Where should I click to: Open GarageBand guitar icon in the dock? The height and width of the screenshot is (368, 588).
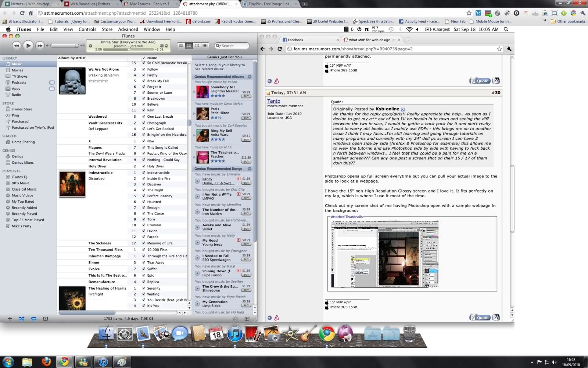(308, 333)
